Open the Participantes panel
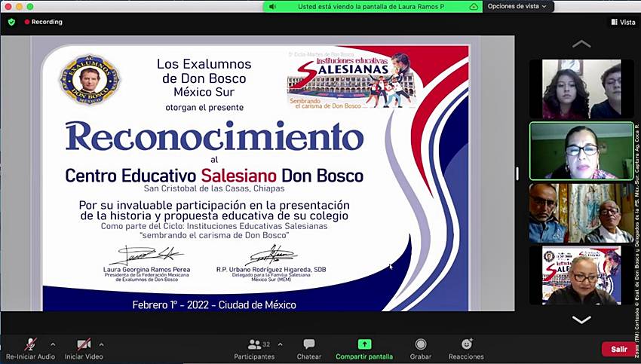This screenshot has width=641, height=364. (x=254, y=344)
